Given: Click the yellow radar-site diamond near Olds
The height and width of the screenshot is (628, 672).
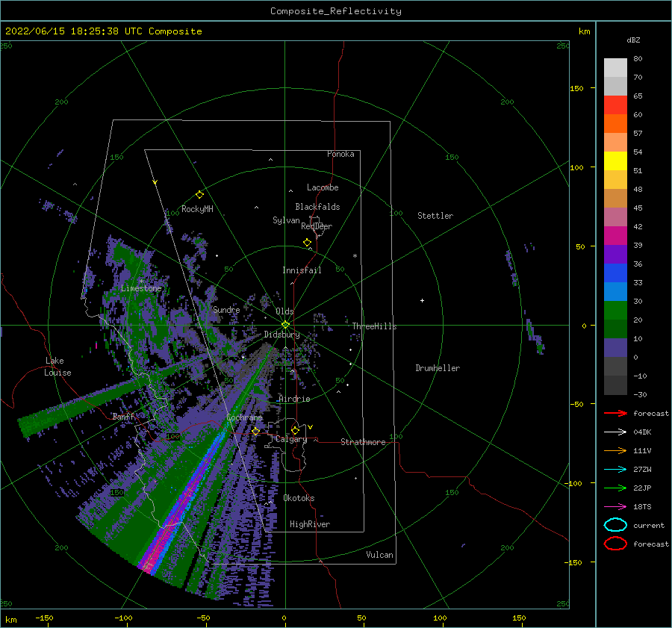Looking at the screenshot, I should point(285,325).
